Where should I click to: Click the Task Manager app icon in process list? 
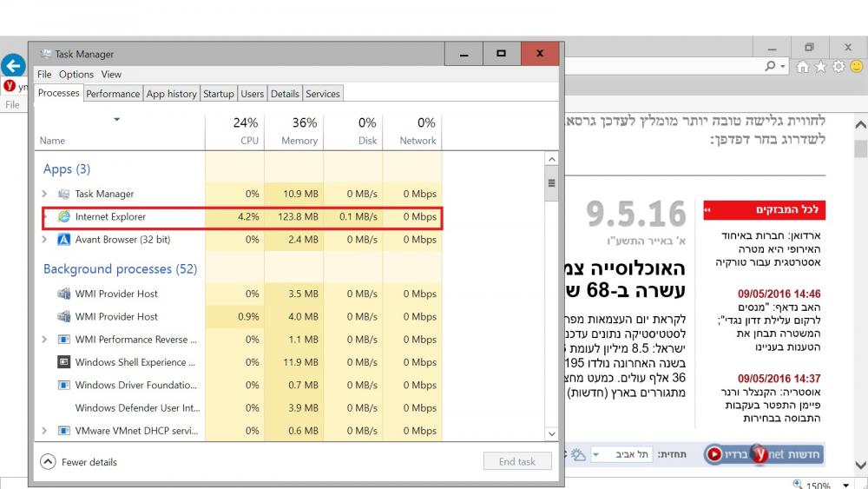(x=63, y=194)
